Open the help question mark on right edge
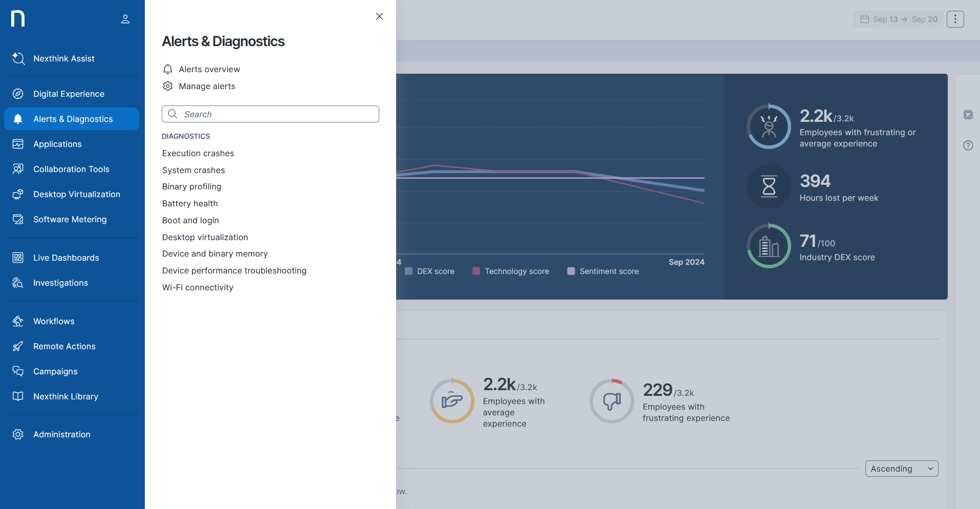 pos(968,145)
